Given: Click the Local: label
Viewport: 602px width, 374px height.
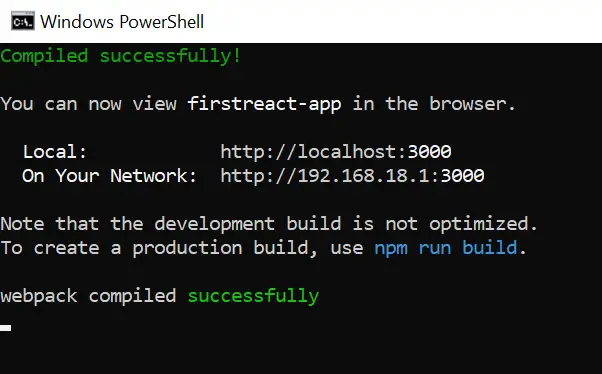Looking at the screenshot, I should pos(55,152).
